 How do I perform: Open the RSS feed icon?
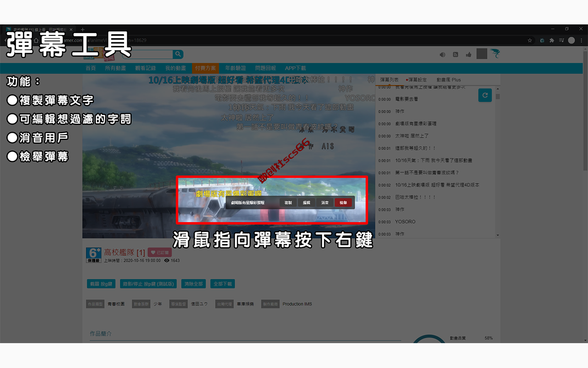(x=455, y=54)
